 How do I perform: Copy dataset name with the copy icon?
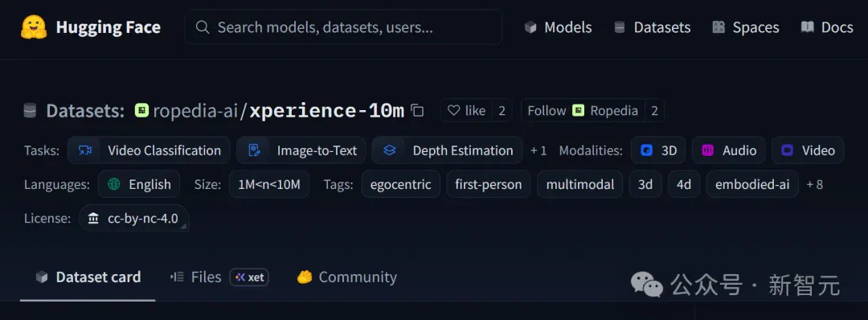pyautogui.click(x=417, y=111)
